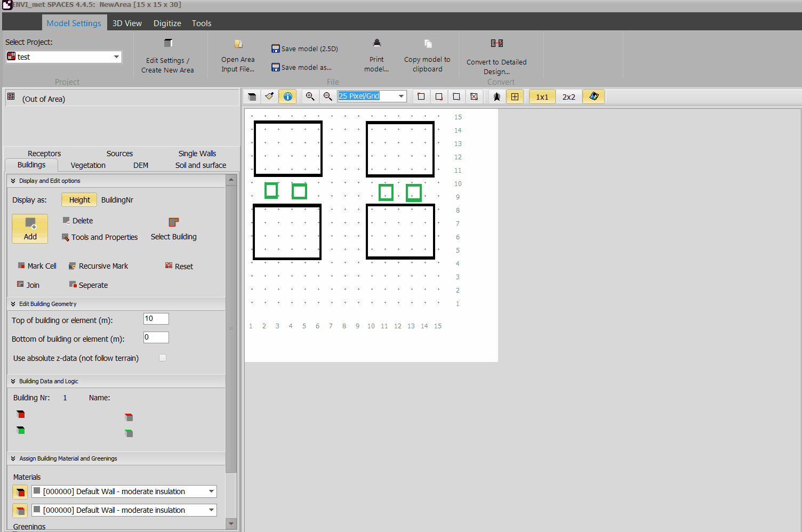Click the square icon with blue corners

[456, 96]
